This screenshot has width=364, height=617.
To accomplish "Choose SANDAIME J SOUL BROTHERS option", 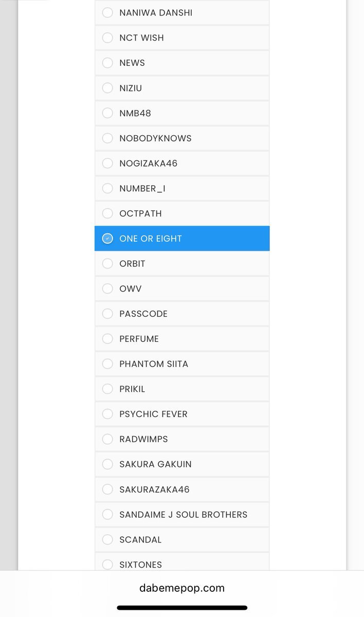I will pos(182,514).
